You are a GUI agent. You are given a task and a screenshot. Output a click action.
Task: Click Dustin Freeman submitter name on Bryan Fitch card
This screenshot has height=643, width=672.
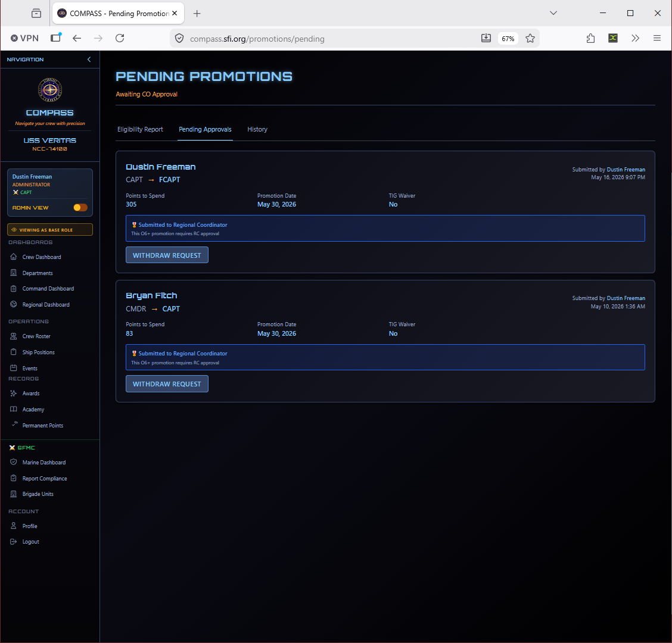pos(626,298)
